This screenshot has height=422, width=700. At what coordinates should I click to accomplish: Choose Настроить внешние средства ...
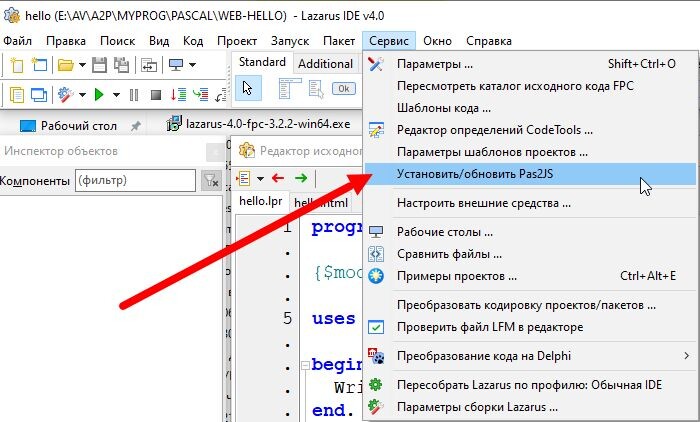(530, 203)
